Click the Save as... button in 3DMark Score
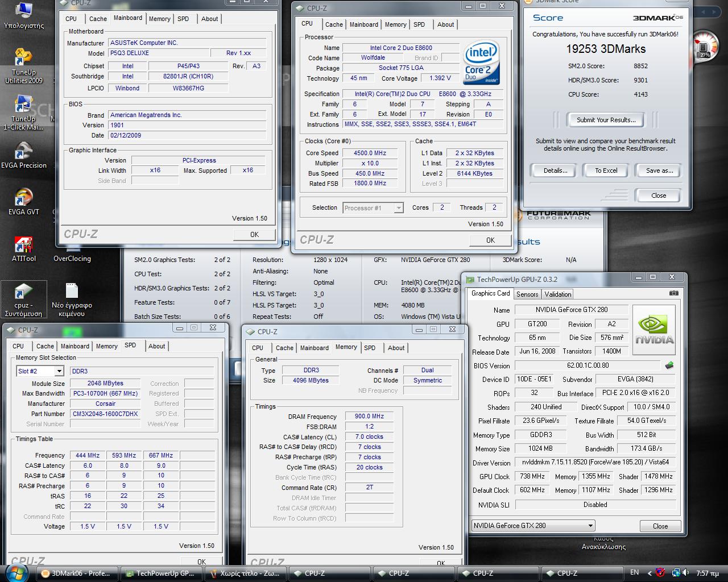The width and height of the screenshot is (728, 582). (659, 171)
